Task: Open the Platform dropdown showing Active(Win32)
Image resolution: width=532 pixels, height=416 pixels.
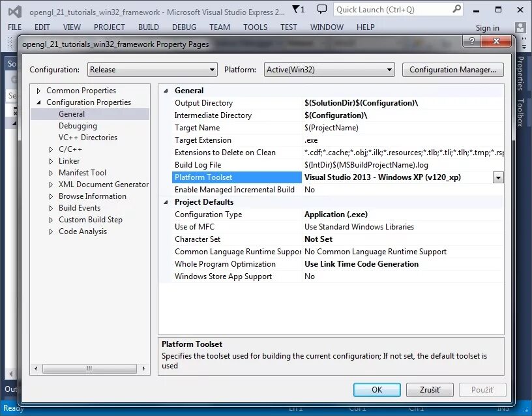Action: (329, 70)
